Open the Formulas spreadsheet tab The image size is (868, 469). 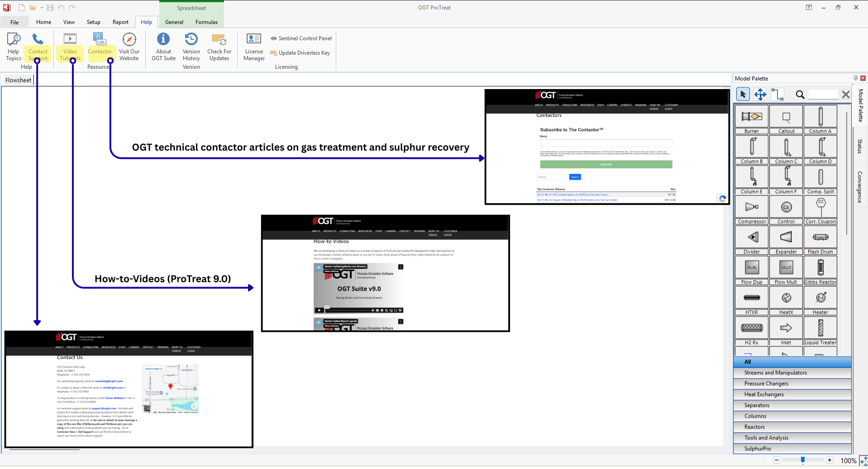(x=206, y=22)
